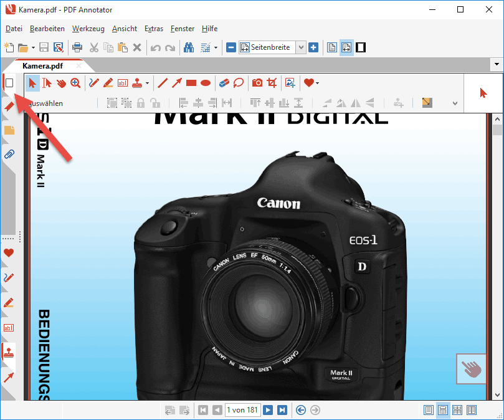Toggle fit page width view button

(346, 47)
